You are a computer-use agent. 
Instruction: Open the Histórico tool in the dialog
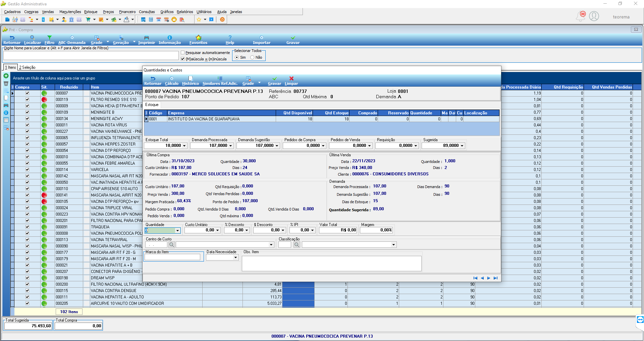pyautogui.click(x=190, y=78)
